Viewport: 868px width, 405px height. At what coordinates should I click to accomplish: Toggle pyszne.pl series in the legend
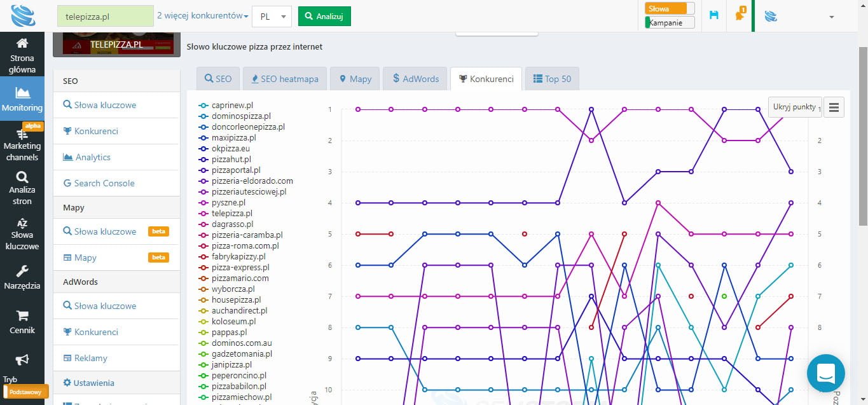click(x=228, y=202)
